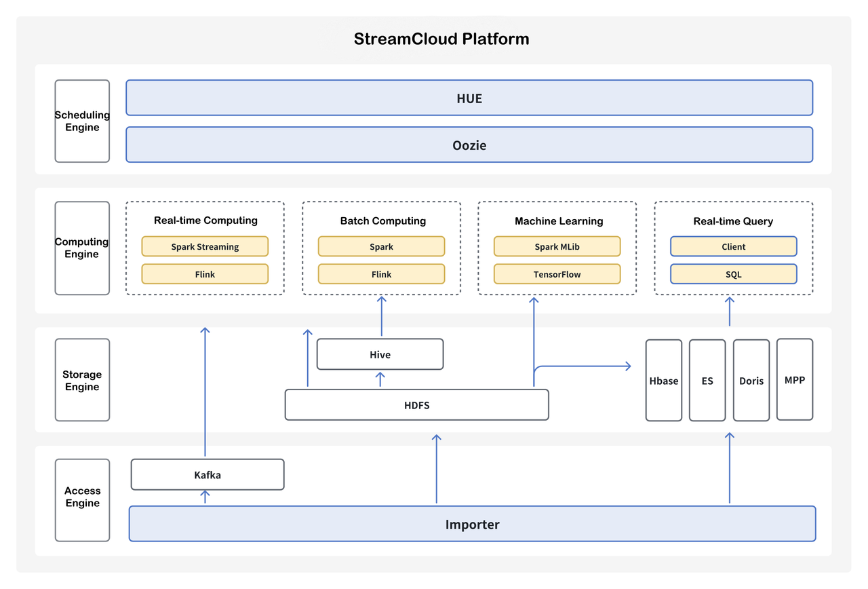Select the Importer bar
This screenshot has height=589, width=868.
click(x=472, y=524)
